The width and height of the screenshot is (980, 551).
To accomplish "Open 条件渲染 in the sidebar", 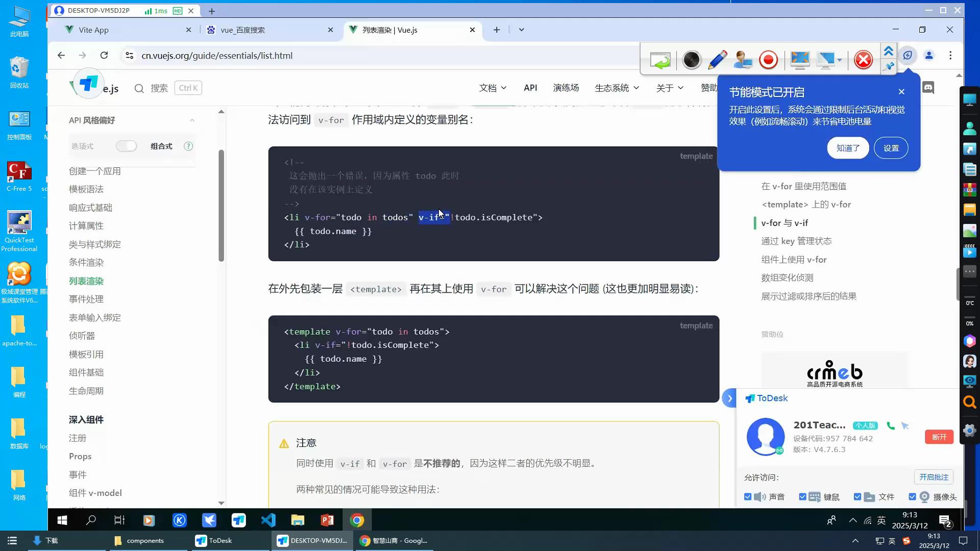I will tap(86, 263).
